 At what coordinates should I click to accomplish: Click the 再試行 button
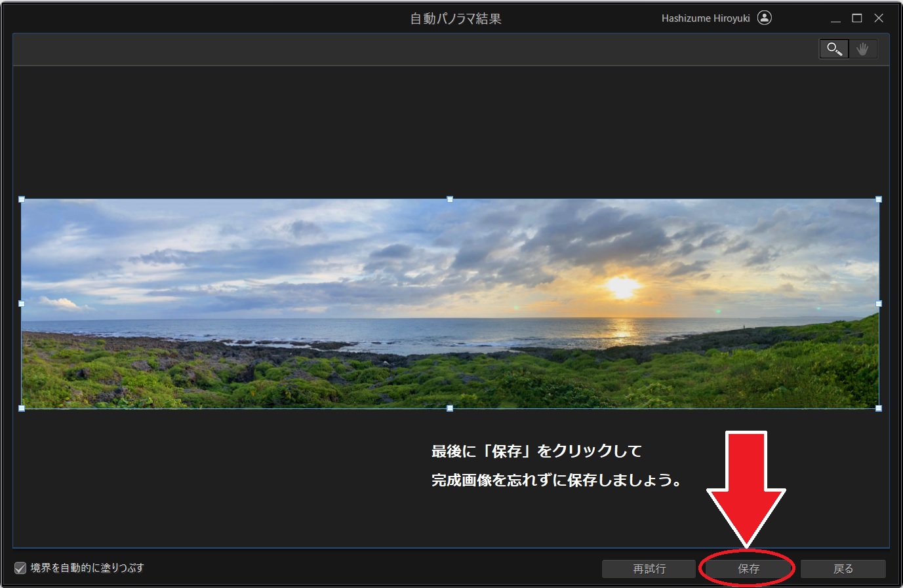point(649,568)
